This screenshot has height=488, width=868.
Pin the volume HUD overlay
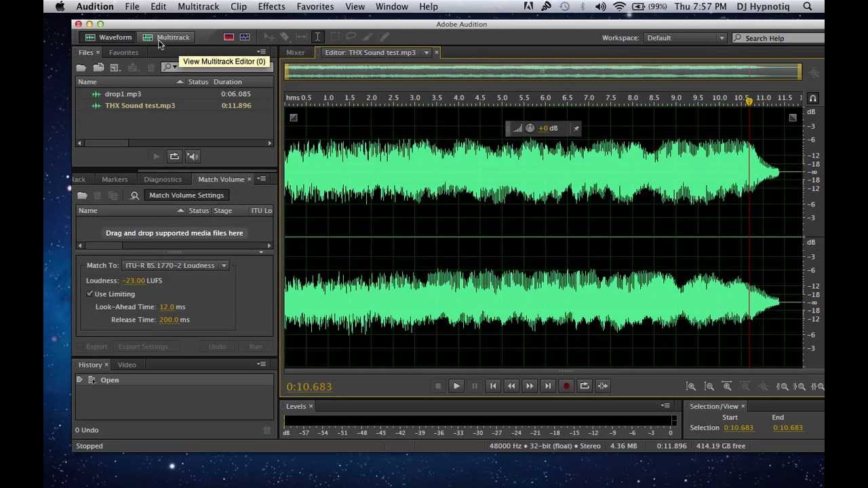coord(576,128)
